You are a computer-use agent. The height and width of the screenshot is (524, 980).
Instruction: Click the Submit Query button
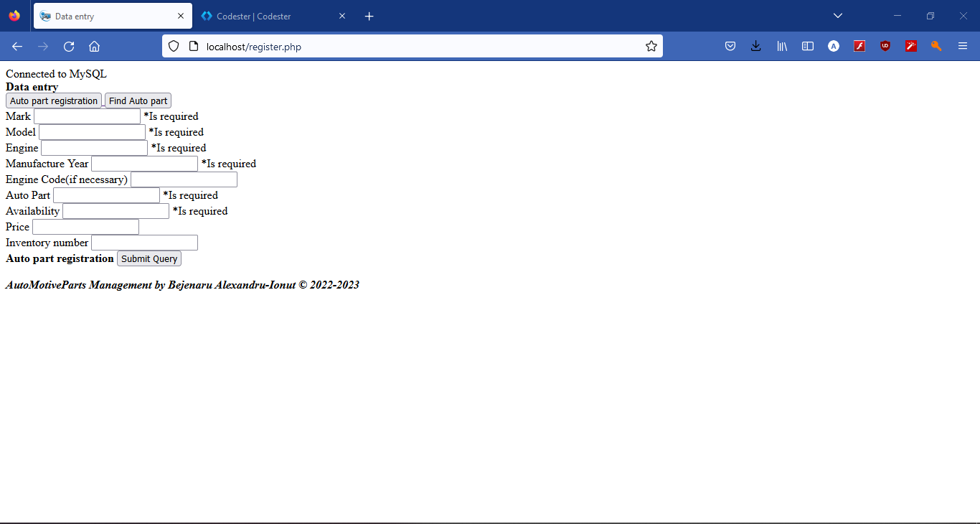[x=149, y=258]
